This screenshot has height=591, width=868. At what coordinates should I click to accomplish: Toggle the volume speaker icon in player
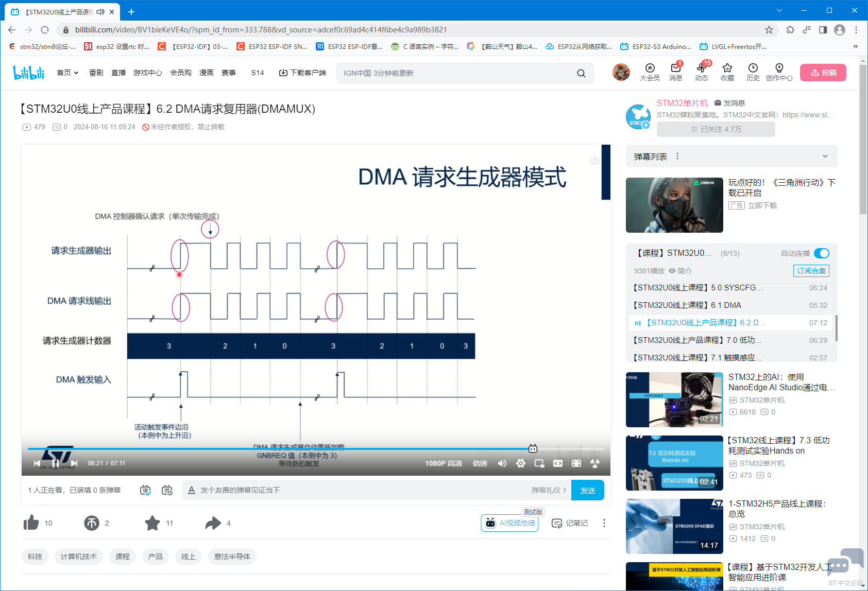502,463
